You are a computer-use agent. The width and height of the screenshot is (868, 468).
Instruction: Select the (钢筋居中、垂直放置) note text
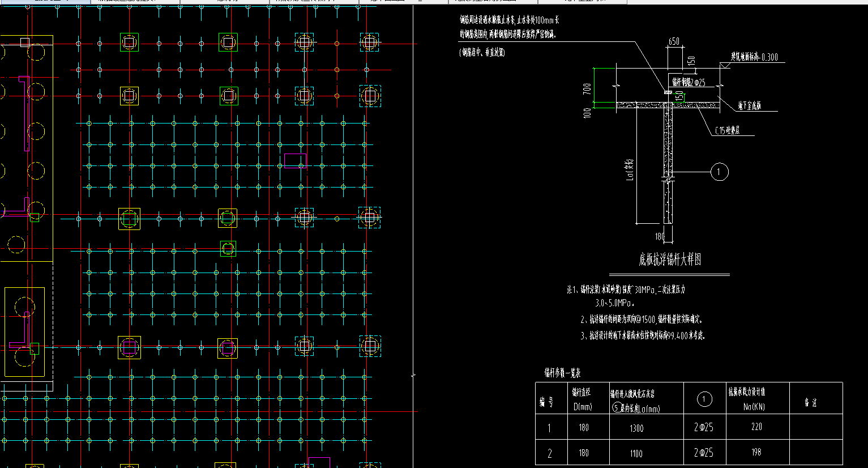pyautogui.click(x=482, y=53)
